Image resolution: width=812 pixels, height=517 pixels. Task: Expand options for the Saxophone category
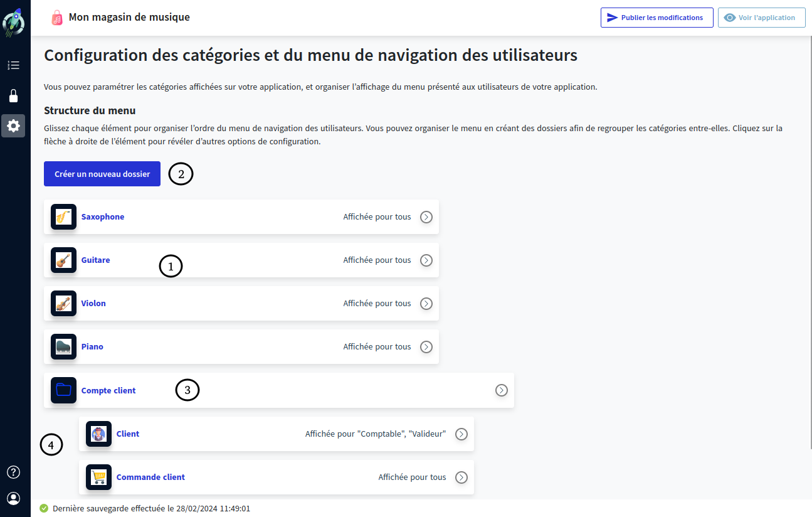point(426,216)
